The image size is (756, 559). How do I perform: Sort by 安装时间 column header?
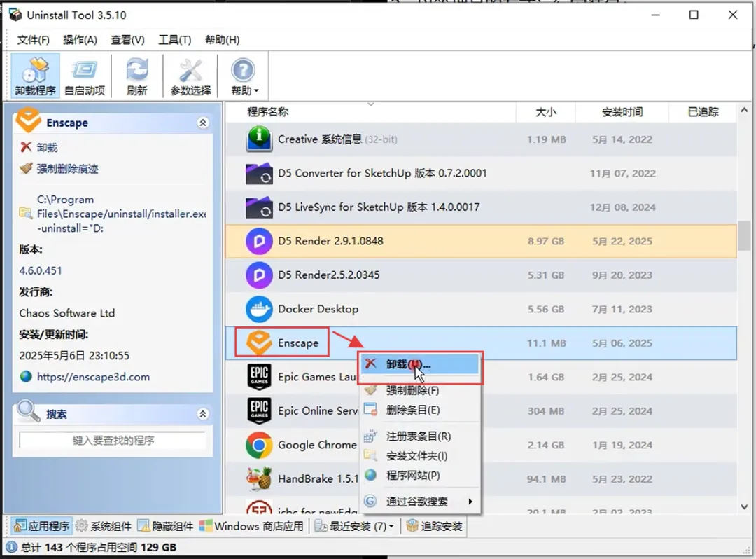(622, 112)
